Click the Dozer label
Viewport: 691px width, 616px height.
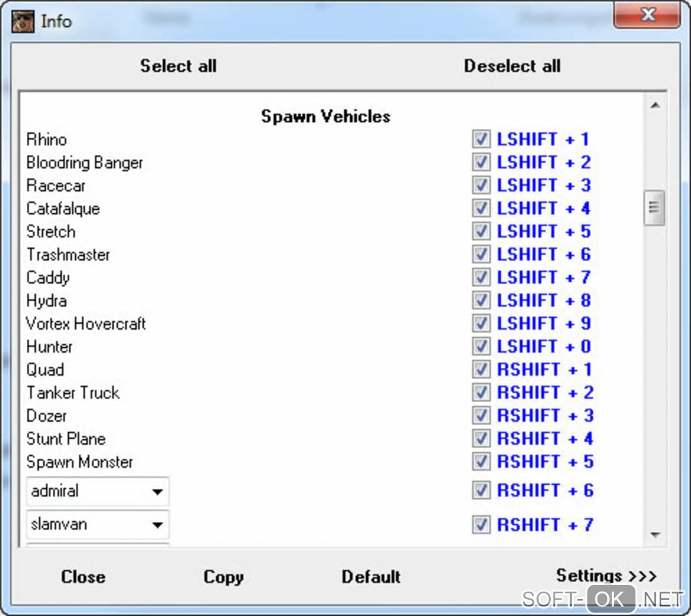point(47,416)
